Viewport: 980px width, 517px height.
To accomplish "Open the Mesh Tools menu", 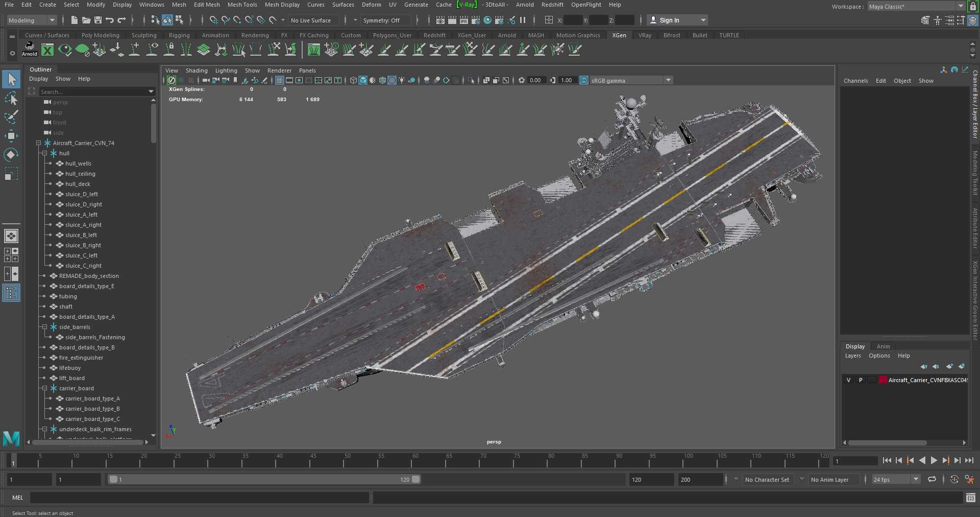I will pyautogui.click(x=242, y=5).
